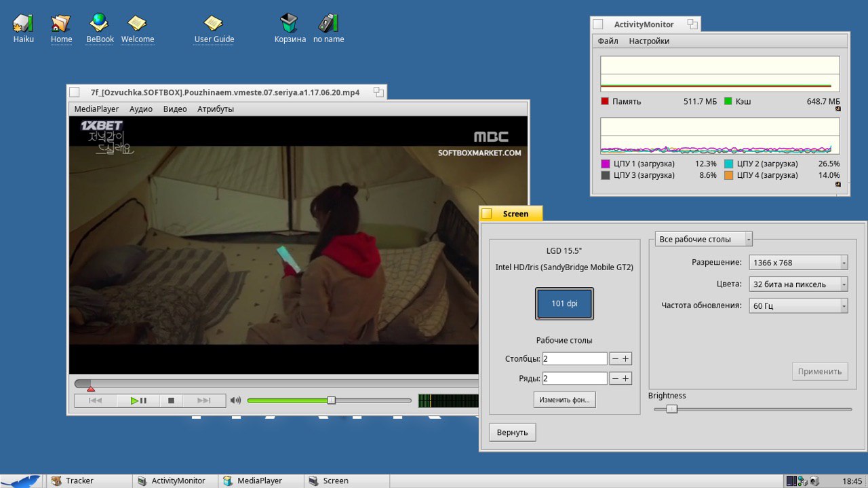Decrease the Ряды rows count
The height and width of the screenshot is (488, 868).
click(x=615, y=379)
